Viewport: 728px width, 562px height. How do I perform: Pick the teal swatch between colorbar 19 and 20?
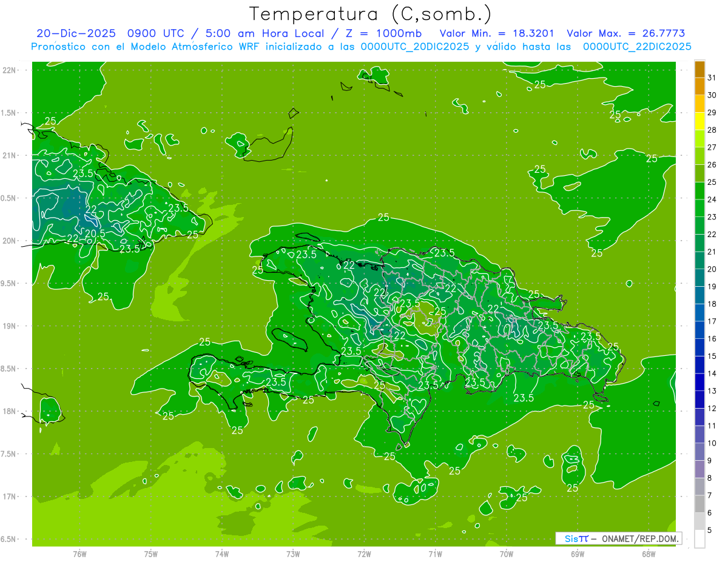coord(699,278)
